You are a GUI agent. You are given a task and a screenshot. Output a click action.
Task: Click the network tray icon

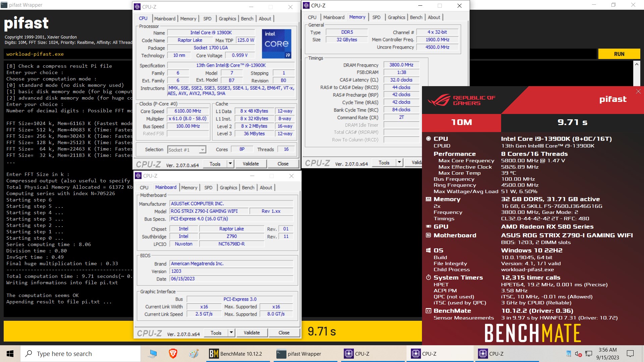click(x=589, y=354)
